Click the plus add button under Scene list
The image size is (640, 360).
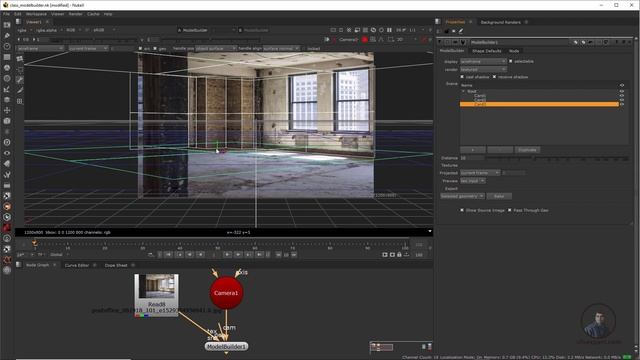[x=473, y=150]
